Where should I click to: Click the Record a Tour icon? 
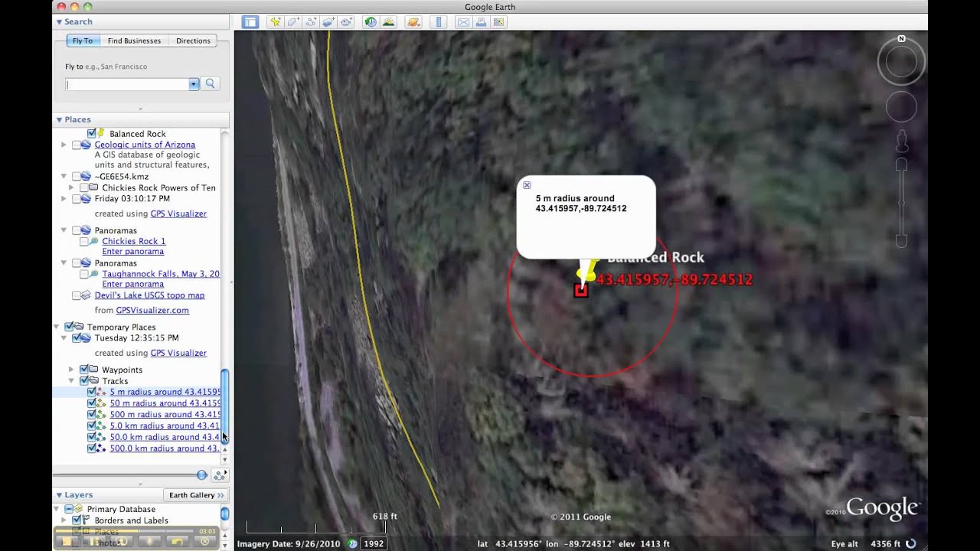coord(347,22)
